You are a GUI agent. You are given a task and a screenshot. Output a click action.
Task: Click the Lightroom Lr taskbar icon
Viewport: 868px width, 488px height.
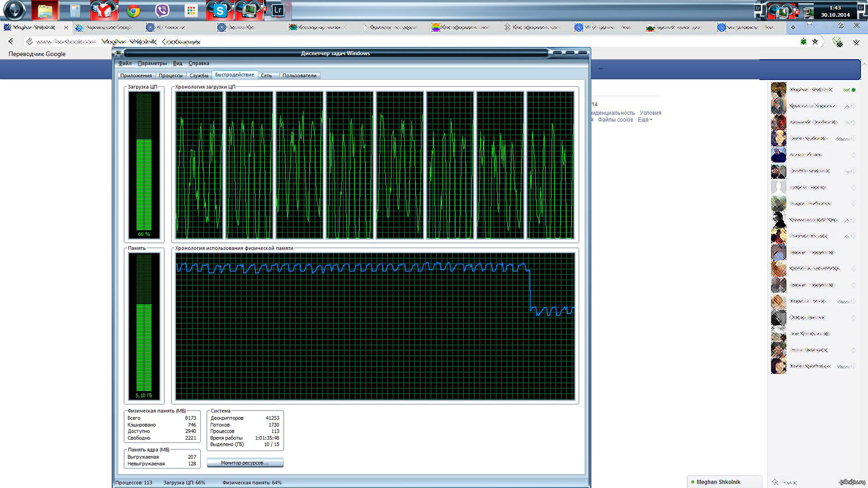point(278,10)
